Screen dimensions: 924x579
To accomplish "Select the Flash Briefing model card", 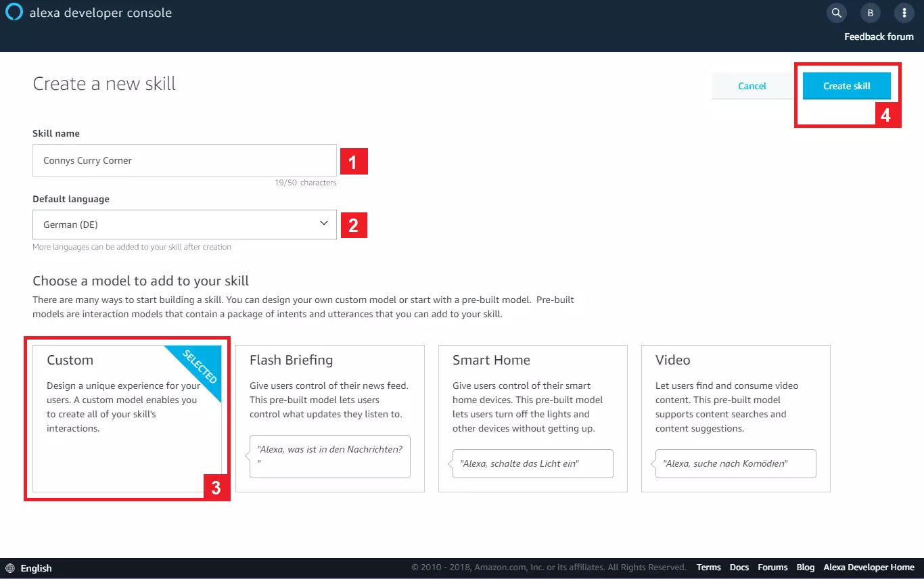I will (x=330, y=419).
